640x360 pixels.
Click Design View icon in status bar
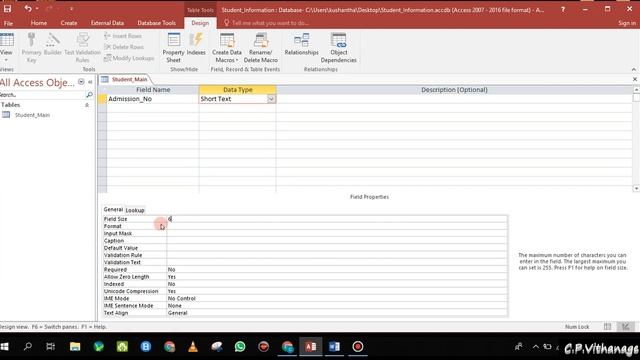[625, 327]
